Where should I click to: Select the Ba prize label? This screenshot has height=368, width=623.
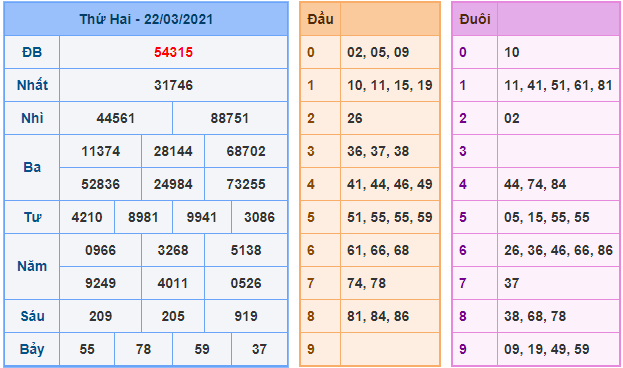point(32,167)
